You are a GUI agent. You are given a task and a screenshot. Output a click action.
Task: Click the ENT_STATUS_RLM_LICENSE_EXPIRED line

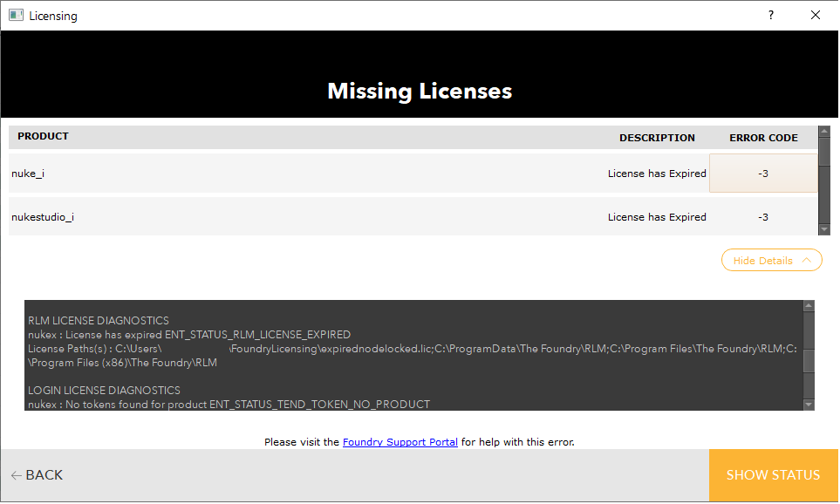point(189,335)
